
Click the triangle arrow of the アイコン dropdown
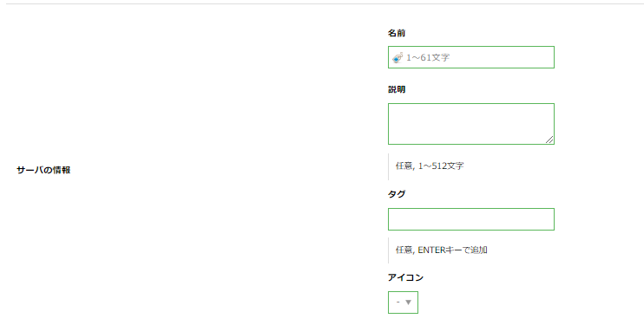tap(408, 302)
